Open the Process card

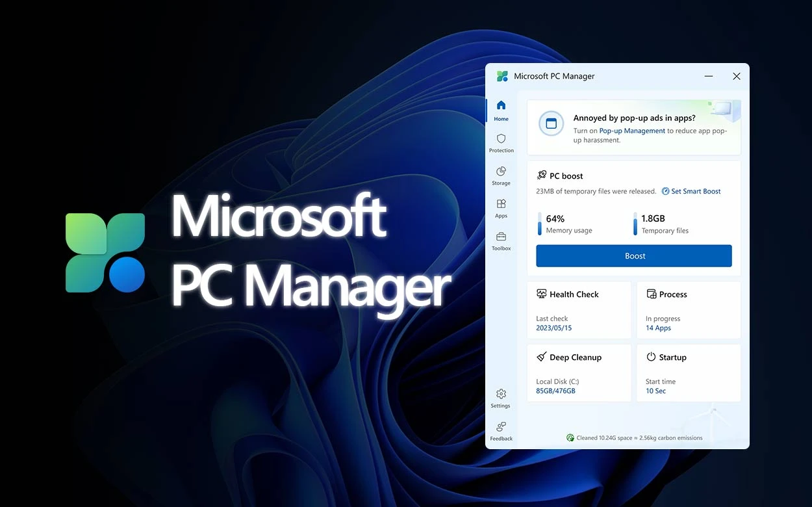pos(689,310)
